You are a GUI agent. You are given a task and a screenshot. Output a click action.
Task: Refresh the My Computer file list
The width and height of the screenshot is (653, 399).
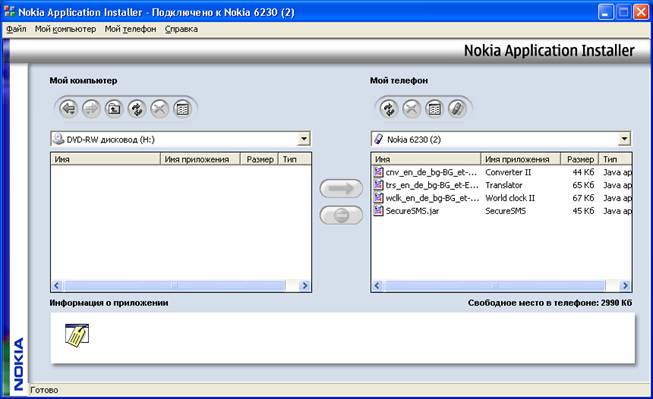tap(137, 109)
